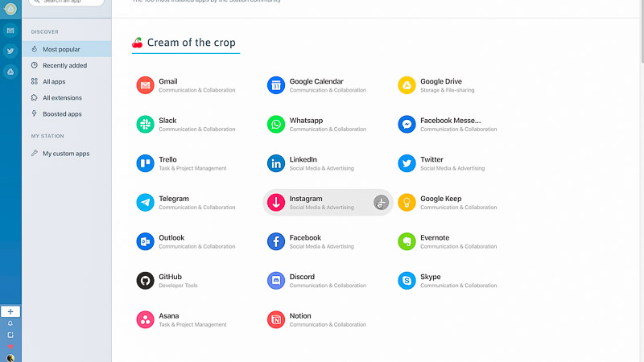
Task: Click the Notion app icon
Action: (x=276, y=319)
